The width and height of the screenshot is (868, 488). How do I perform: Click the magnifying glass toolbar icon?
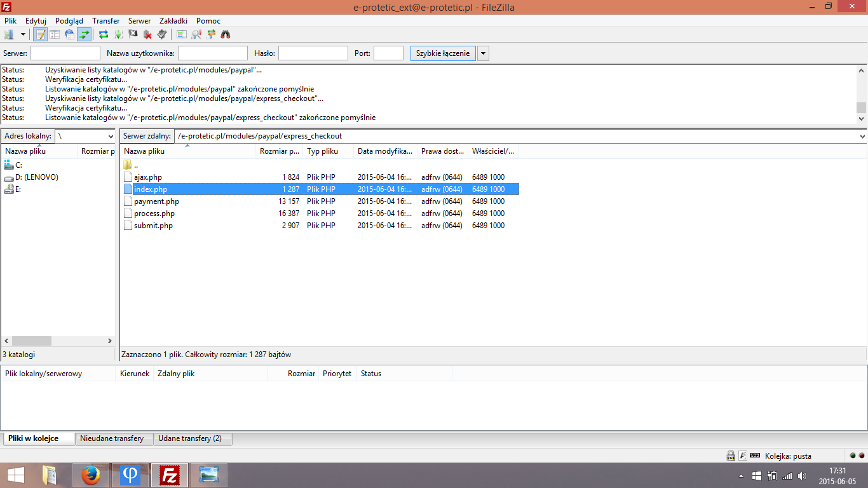[x=196, y=34]
